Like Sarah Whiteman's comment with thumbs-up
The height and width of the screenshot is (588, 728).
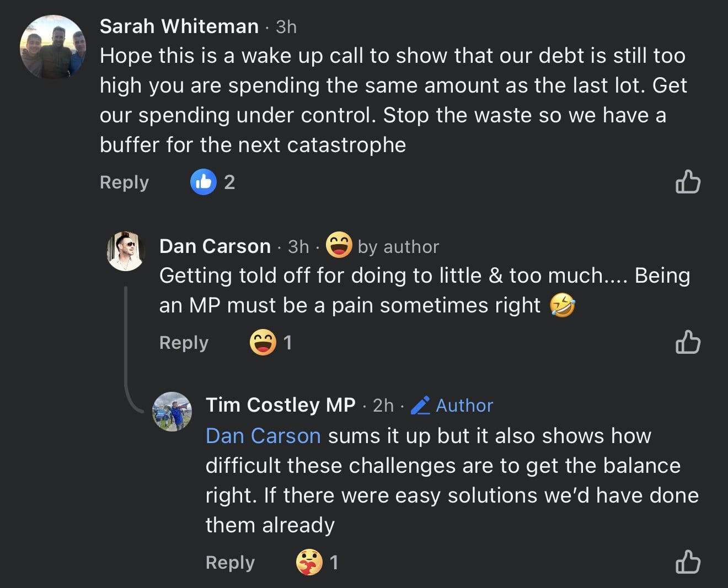(688, 182)
